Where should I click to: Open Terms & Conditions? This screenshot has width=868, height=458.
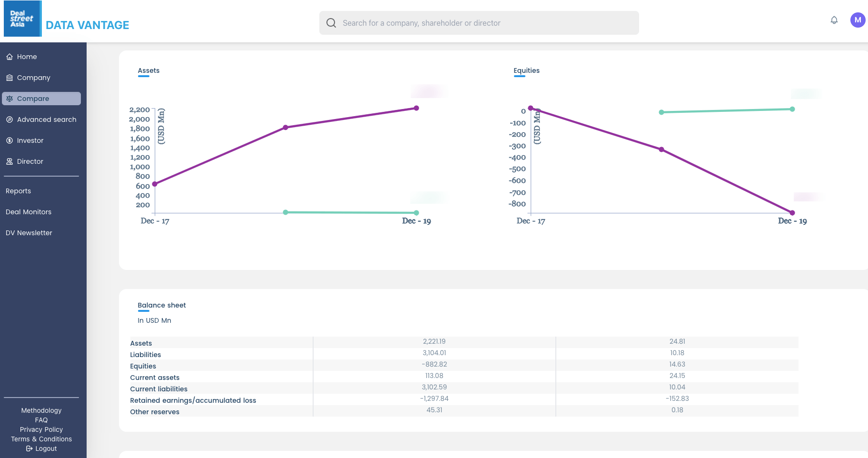[x=41, y=439]
